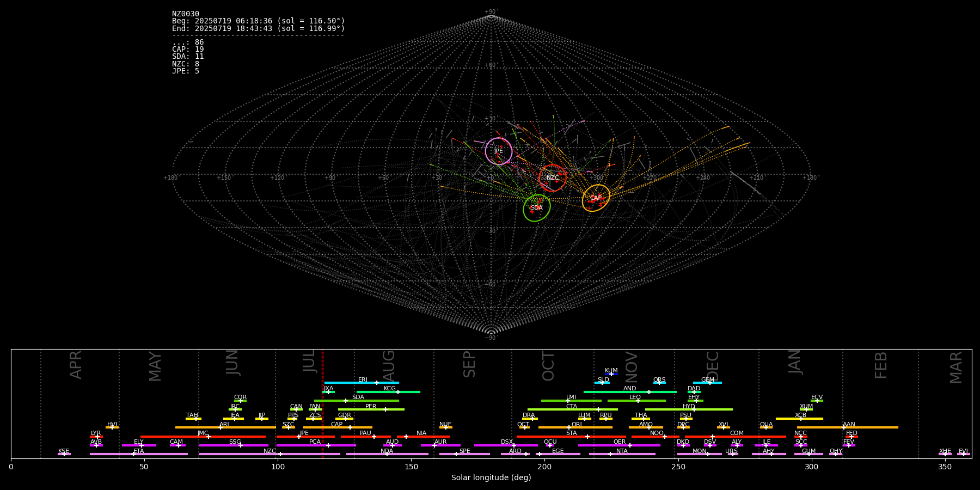Click the 'End: 20250719 18:43:43' line
Image resolution: width=980 pixels, height=490 pixels.
click(x=259, y=28)
